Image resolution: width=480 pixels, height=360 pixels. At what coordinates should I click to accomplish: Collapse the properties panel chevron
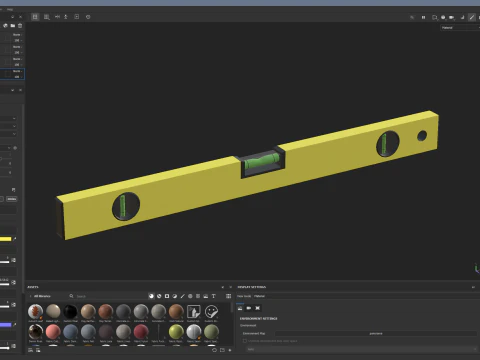point(13,90)
